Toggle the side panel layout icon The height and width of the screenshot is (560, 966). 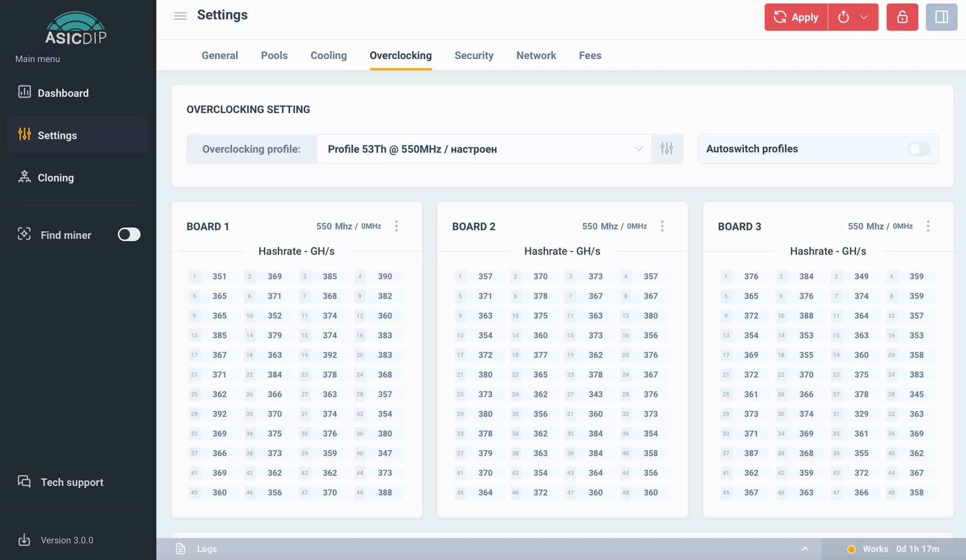click(941, 17)
